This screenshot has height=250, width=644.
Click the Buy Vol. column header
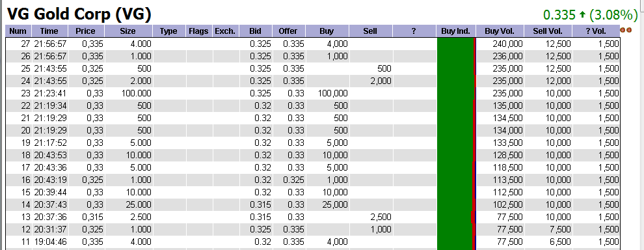click(x=500, y=31)
